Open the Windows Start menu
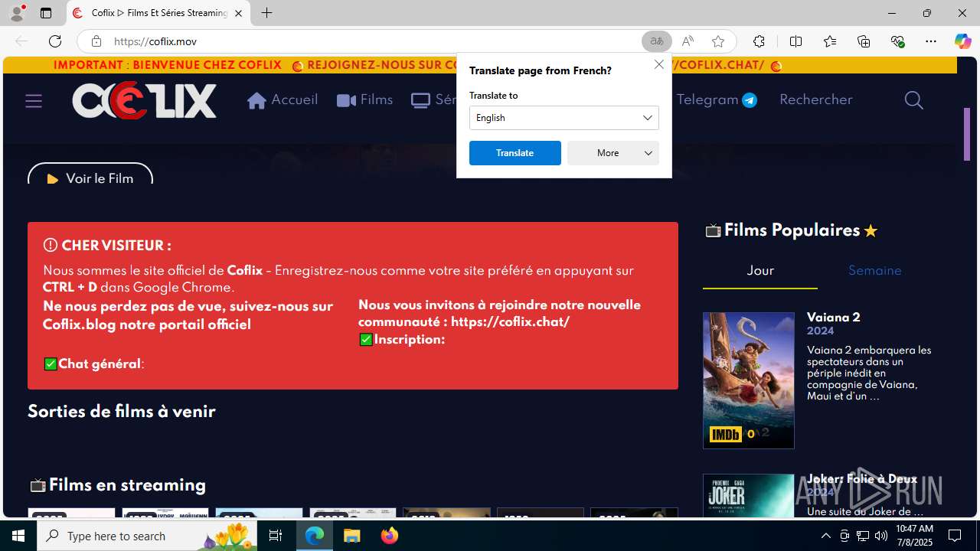The image size is (980, 551). [18, 536]
